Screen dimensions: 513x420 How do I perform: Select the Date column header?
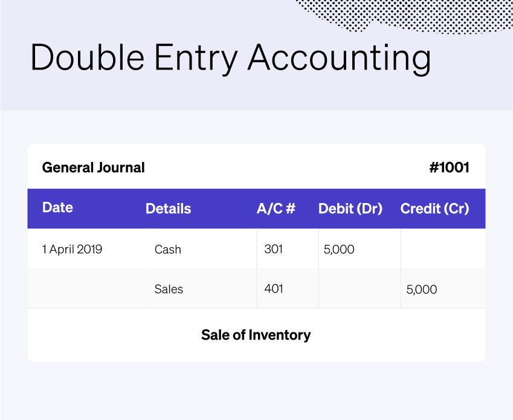click(x=57, y=208)
